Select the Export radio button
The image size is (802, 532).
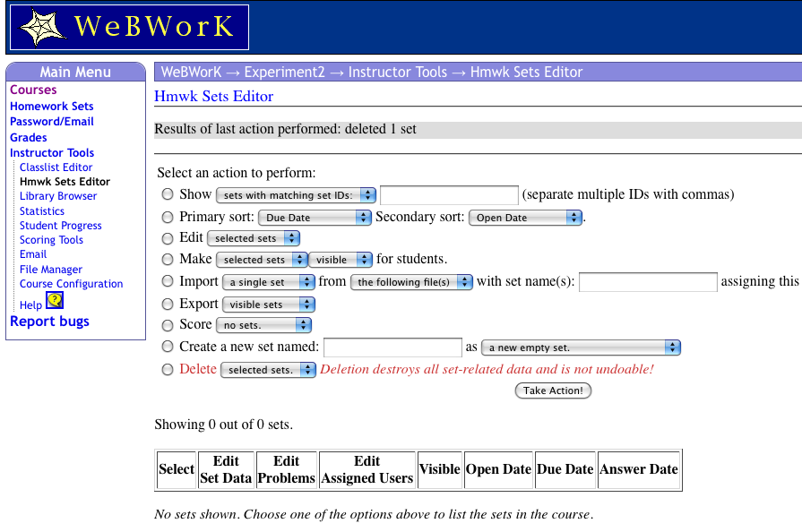pos(168,305)
